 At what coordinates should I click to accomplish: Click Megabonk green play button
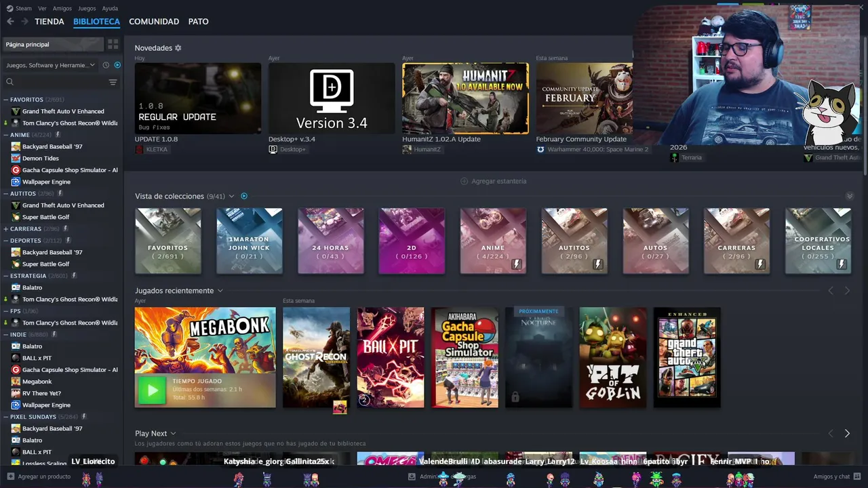pos(152,390)
